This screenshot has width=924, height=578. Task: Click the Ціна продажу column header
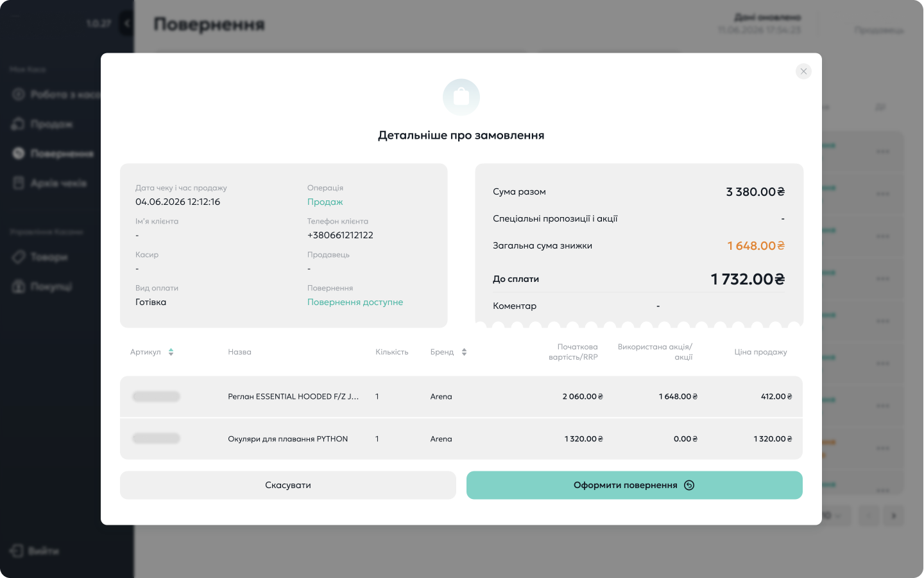[760, 352]
